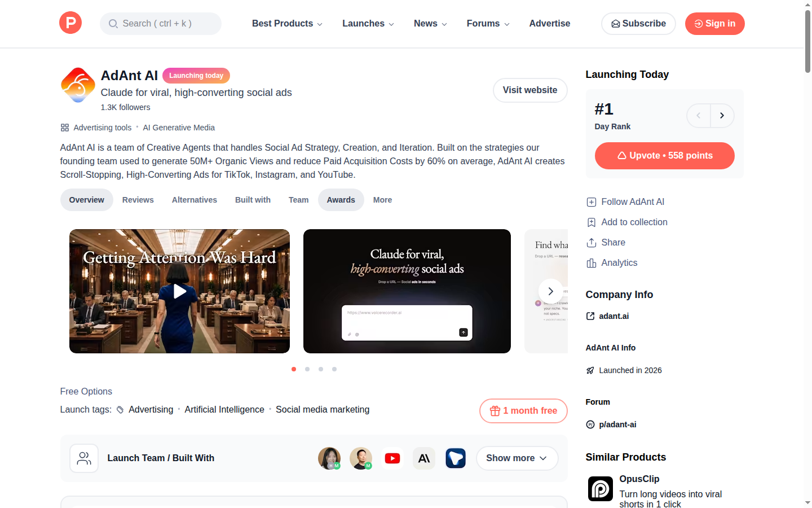Click the 1 month free offer button
The width and height of the screenshot is (812, 508).
pos(523,411)
